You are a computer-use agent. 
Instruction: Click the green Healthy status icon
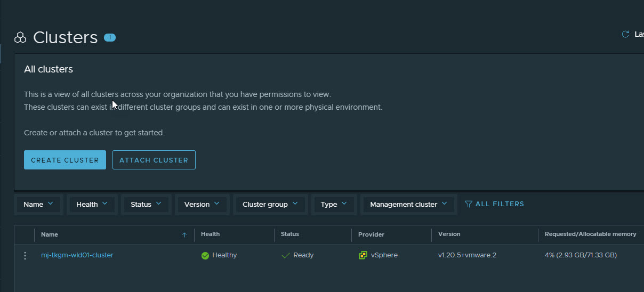pyautogui.click(x=205, y=256)
